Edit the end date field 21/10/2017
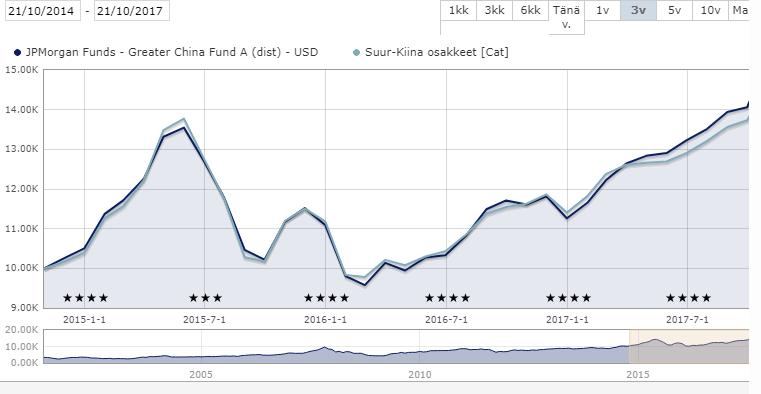The height and width of the screenshot is (394, 761). pyautogui.click(x=132, y=11)
